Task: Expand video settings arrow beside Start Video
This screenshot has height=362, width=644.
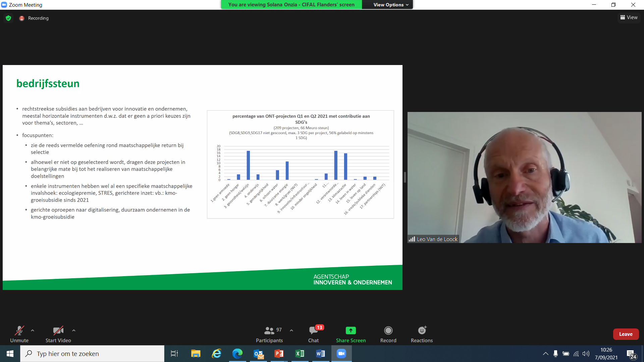Action: [74, 330]
